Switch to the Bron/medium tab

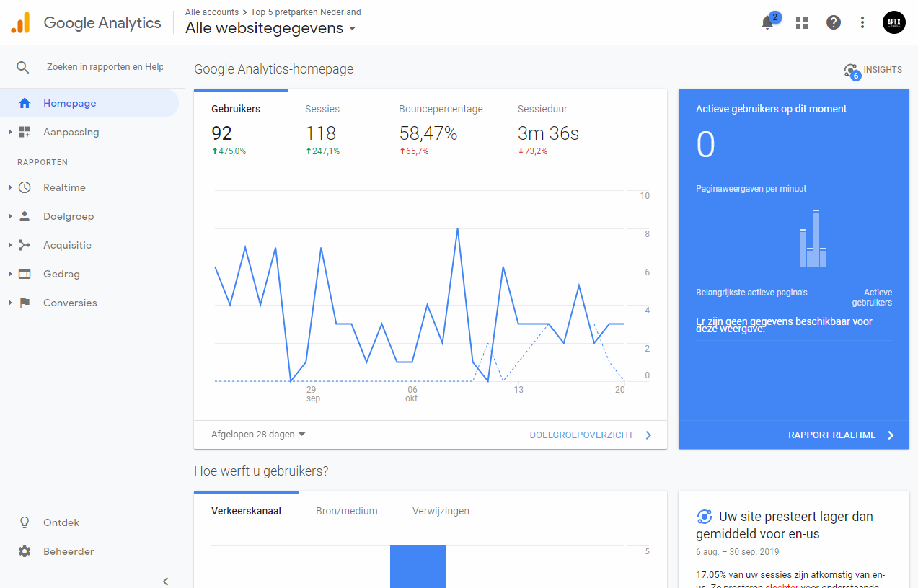pos(347,511)
